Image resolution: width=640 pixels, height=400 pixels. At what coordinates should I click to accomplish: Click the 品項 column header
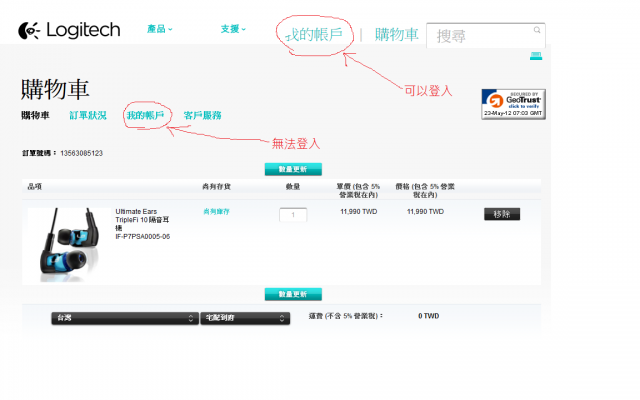coord(35,187)
